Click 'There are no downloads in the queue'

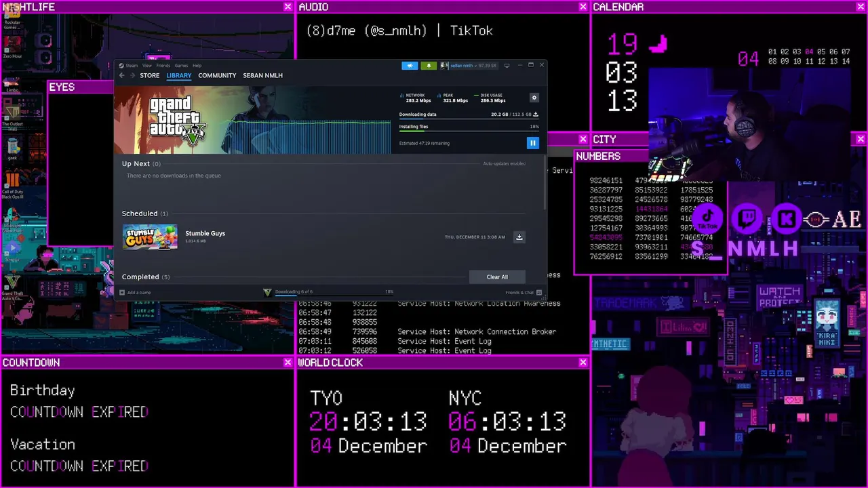[x=174, y=176]
